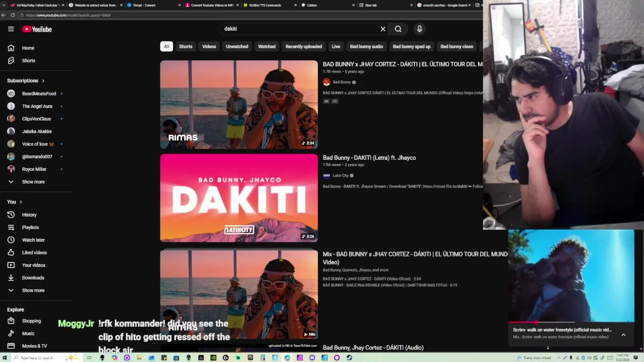The height and width of the screenshot is (362, 644).
Task: Select the Bad bunny clean chip
Action: pos(457,46)
